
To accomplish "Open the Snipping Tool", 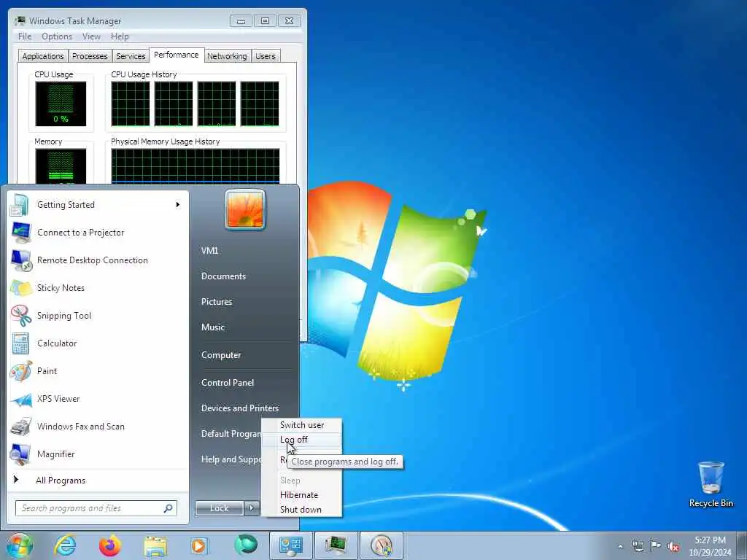I will click(x=98, y=315).
